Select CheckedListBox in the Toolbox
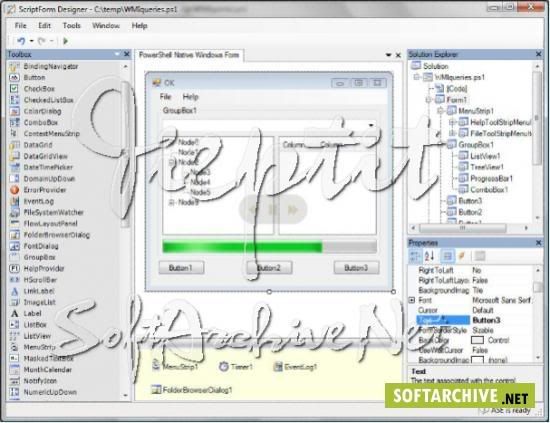550x423 pixels. [x=48, y=100]
